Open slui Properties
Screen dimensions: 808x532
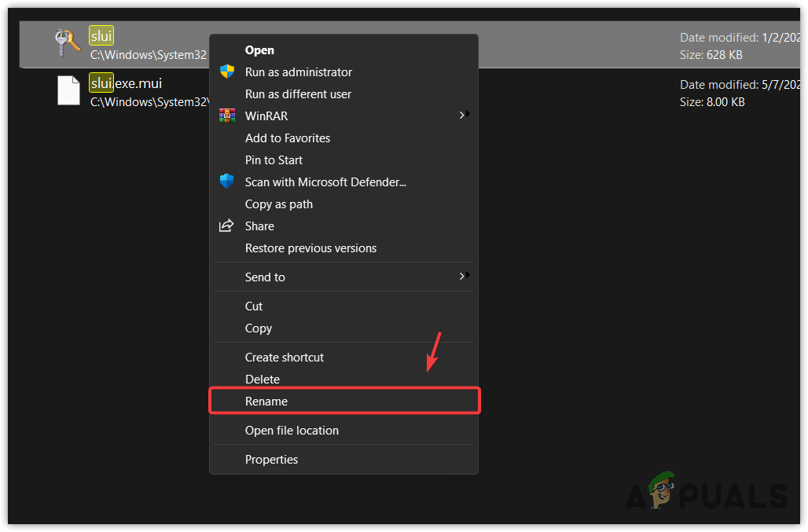[271, 459]
